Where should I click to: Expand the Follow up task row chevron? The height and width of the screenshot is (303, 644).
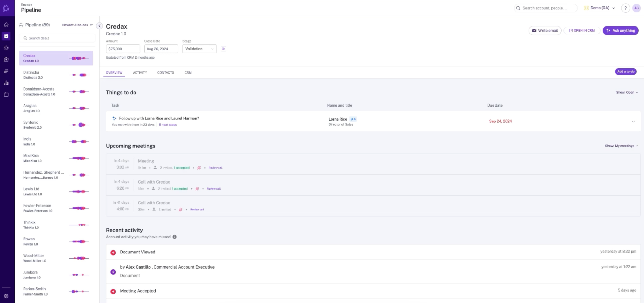point(633,121)
